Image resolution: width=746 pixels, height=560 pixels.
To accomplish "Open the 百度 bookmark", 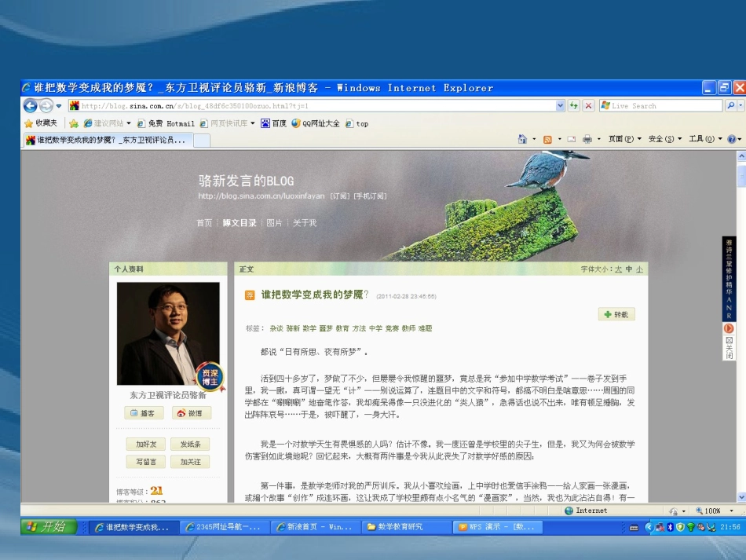I will [273, 124].
